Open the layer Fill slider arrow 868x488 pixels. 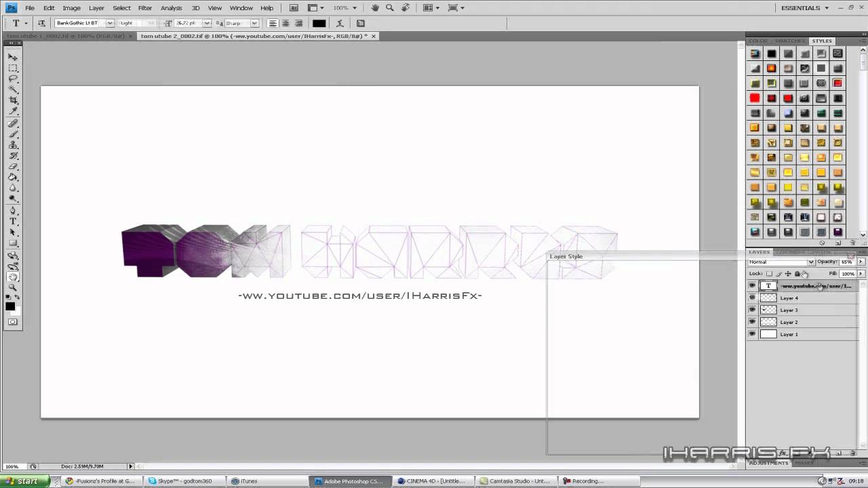(861, 274)
